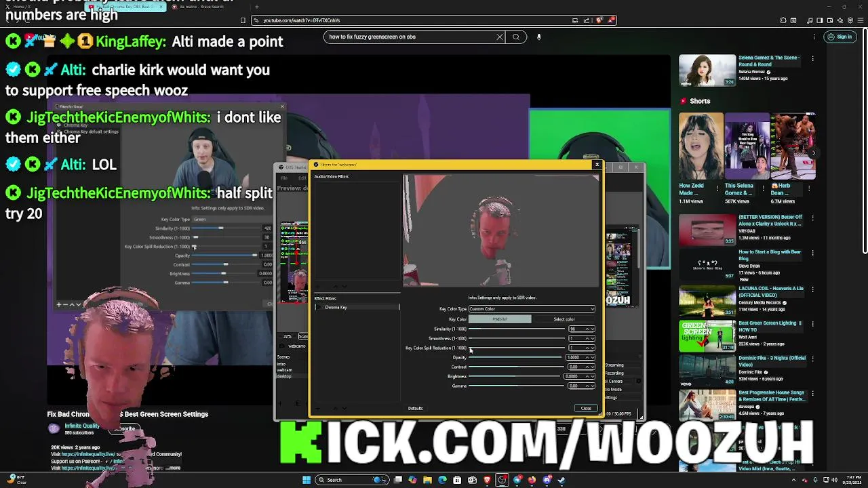Open OBS Studio from the taskbar

coord(502,480)
